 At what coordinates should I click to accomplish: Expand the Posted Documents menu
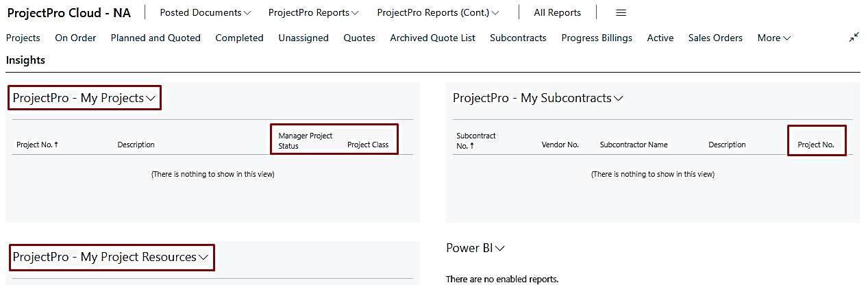206,13
